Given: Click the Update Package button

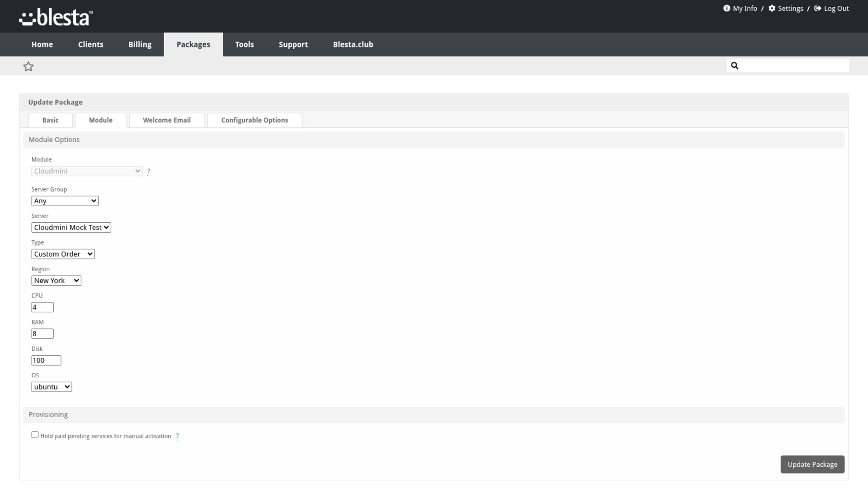Looking at the screenshot, I should (x=812, y=465).
